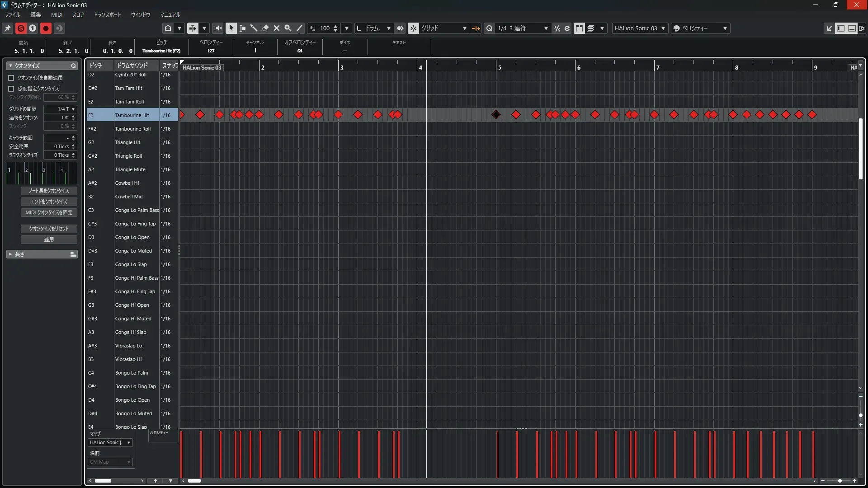Click the 適用 button
The image size is (868, 488).
[49, 239]
